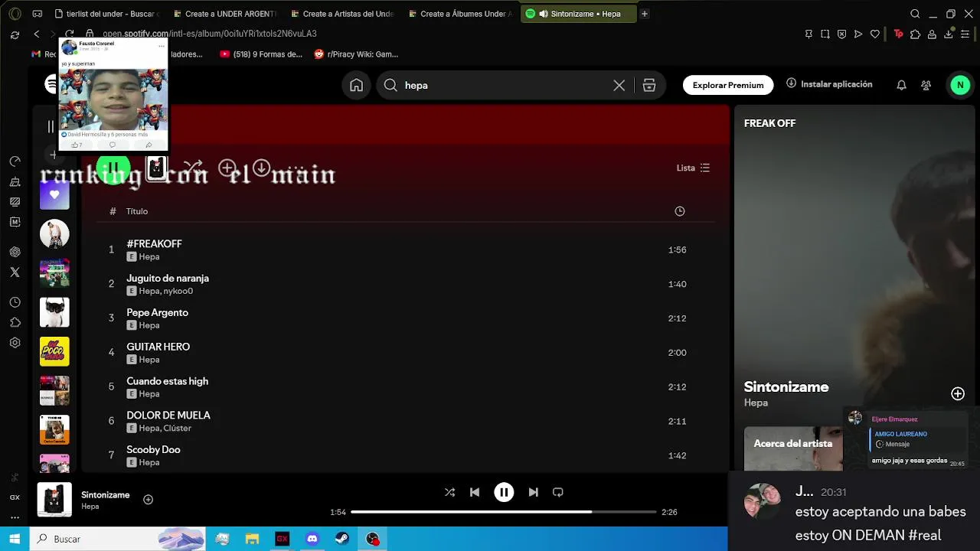Select track Scooby Doo
The height and width of the screenshot is (551, 980).
406,455
